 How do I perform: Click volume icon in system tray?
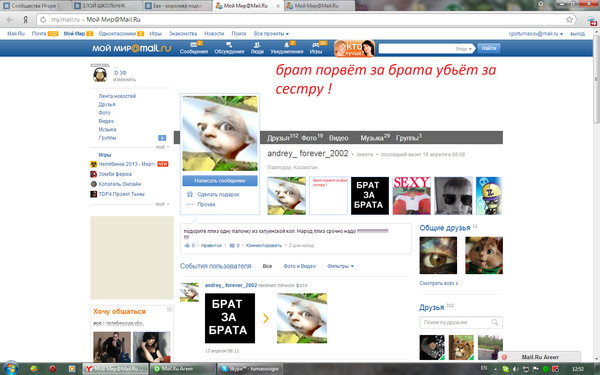pyautogui.click(x=515, y=369)
